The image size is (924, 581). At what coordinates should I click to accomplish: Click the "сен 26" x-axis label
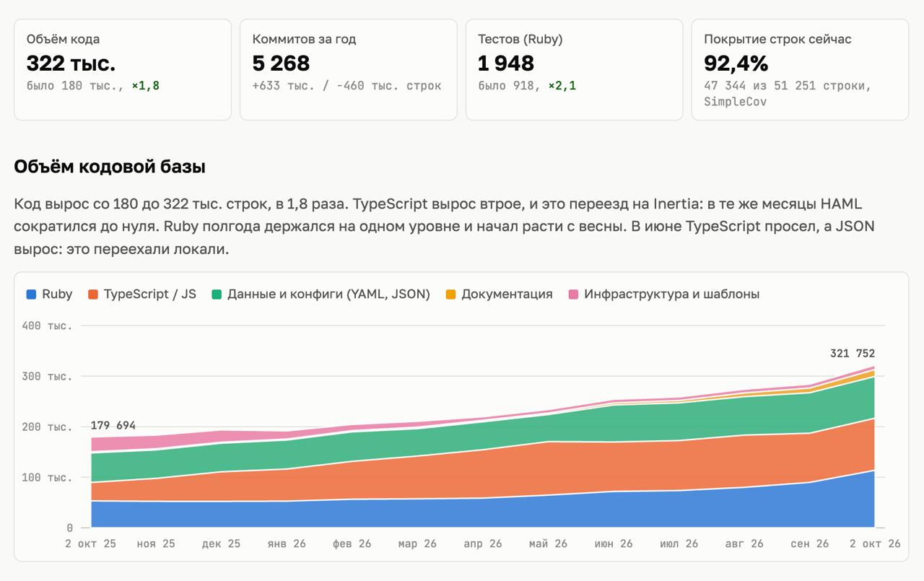coord(809,543)
